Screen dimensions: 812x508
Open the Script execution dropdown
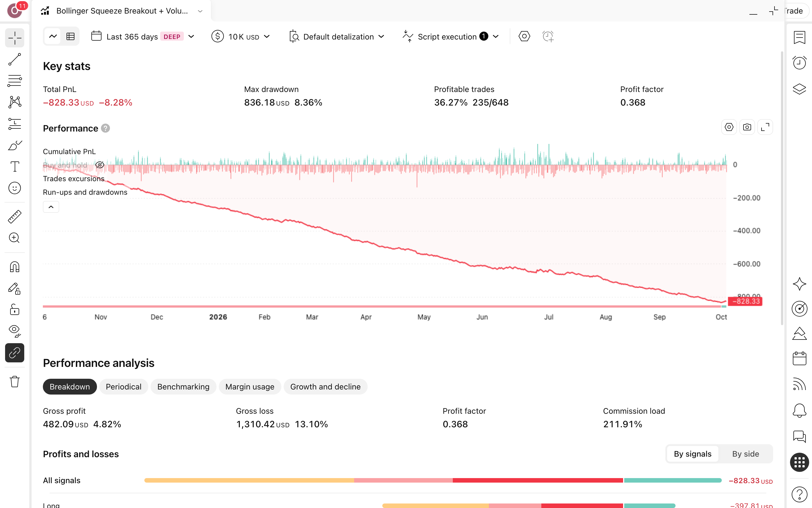(x=451, y=36)
